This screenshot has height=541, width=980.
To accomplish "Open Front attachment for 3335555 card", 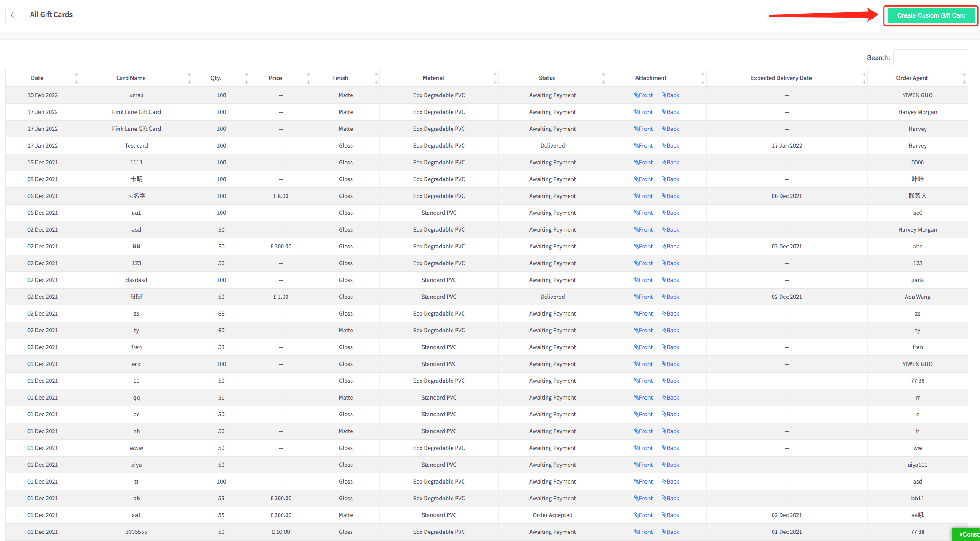I will 643,532.
